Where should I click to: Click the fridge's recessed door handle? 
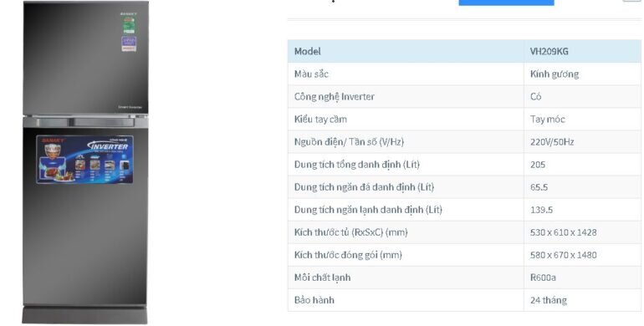coord(85,122)
